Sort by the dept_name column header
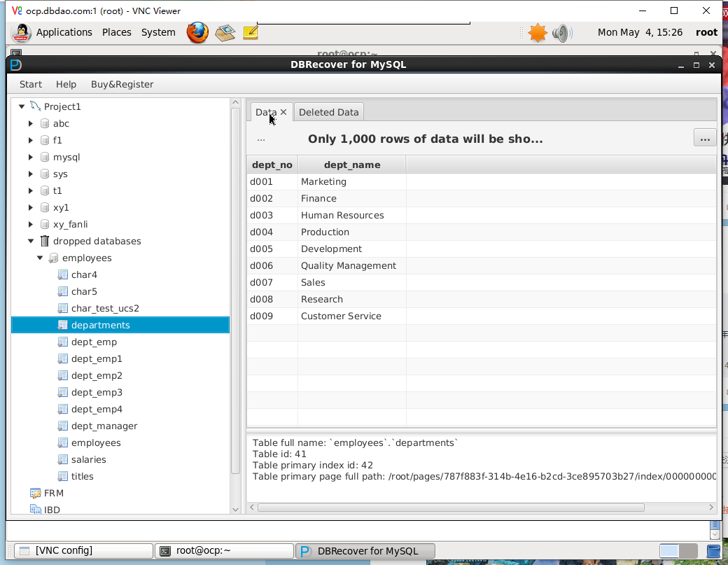 351,165
